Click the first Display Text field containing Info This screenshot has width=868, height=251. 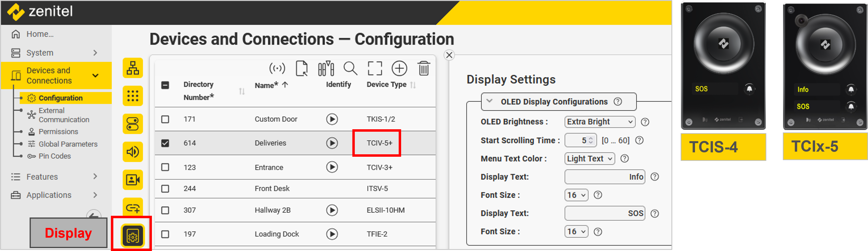coord(604,177)
